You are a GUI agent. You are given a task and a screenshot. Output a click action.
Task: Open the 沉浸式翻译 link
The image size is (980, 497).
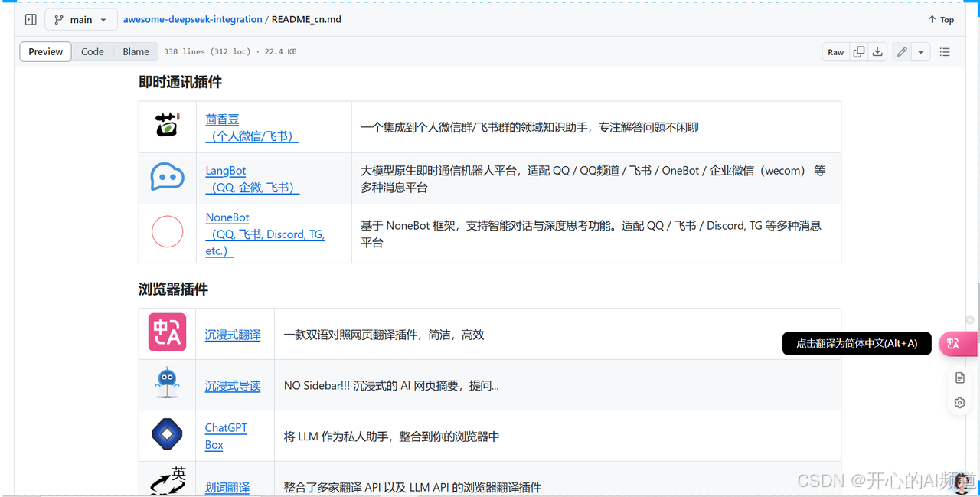tap(233, 335)
